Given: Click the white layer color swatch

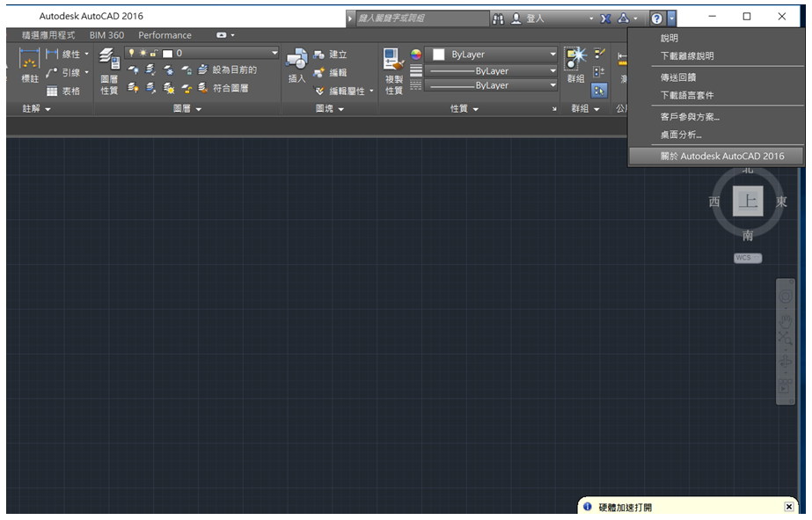Looking at the screenshot, I should pyautogui.click(x=167, y=54).
